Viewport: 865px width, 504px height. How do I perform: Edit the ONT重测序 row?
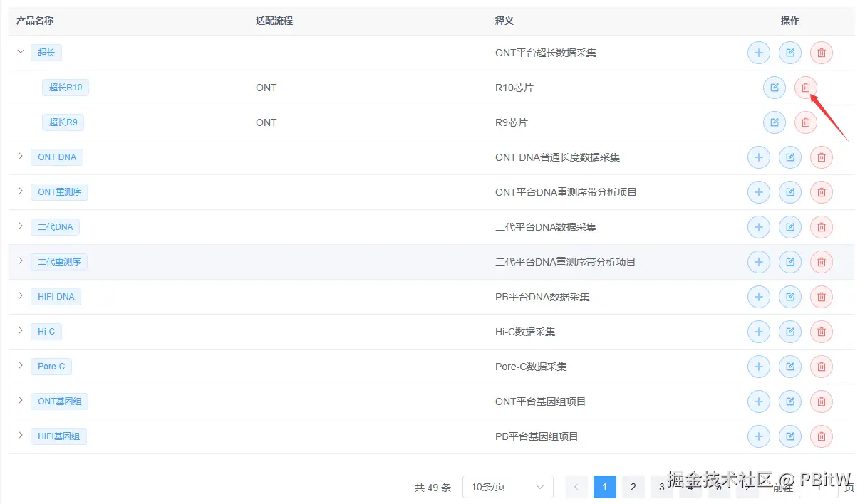tap(790, 192)
